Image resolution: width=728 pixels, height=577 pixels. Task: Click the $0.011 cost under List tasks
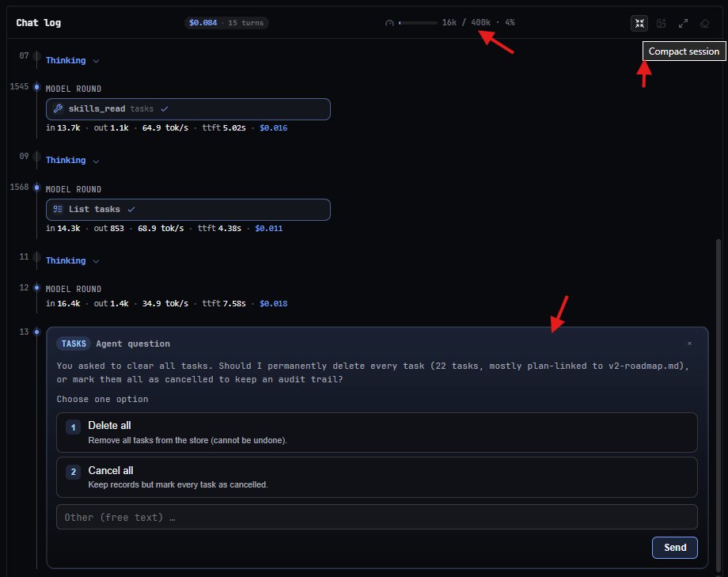269,228
